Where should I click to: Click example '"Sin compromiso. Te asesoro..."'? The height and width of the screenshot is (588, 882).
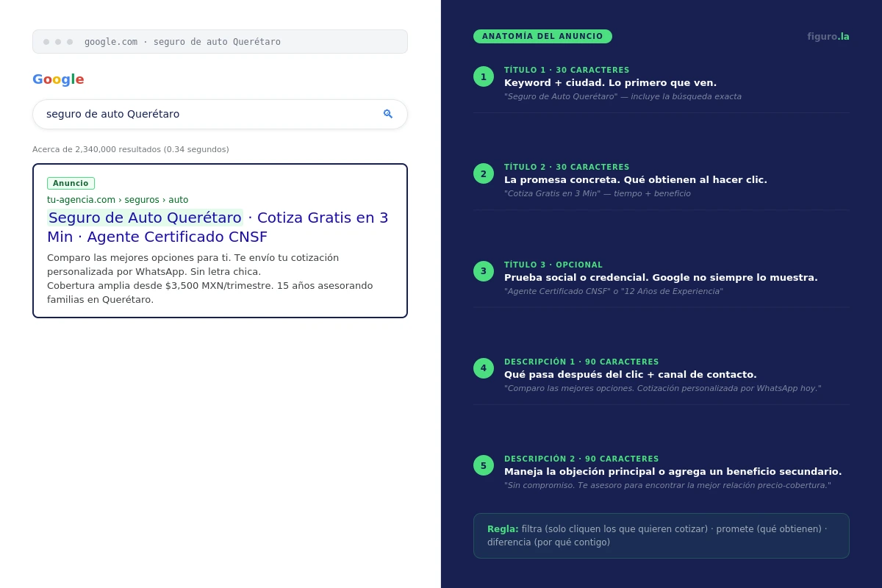[x=667, y=486]
